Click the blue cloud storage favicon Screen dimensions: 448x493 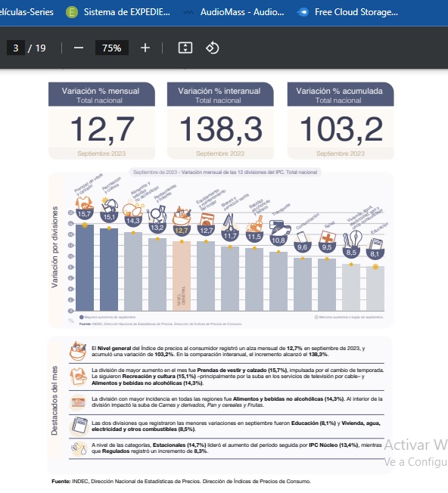[303, 13]
